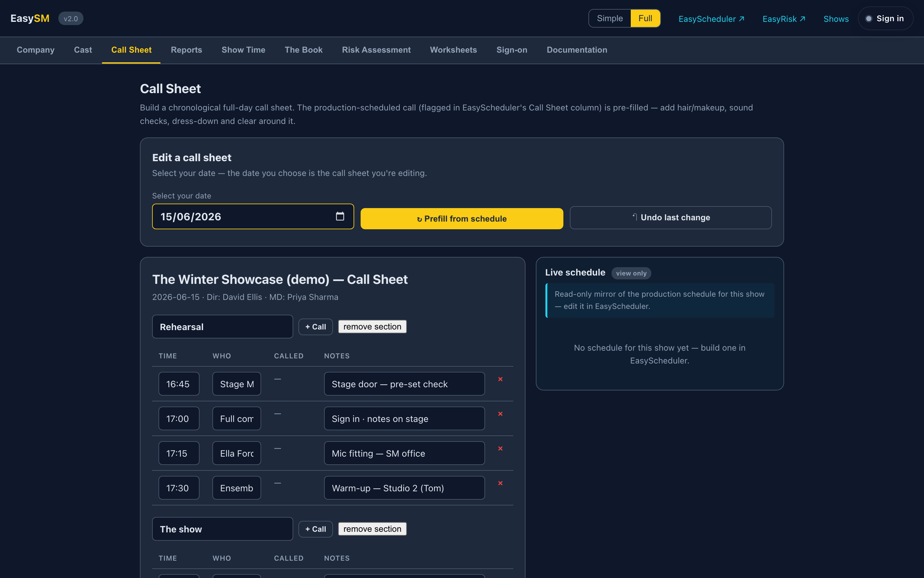This screenshot has width=924, height=578.
Task: Edit the Rehearsal section name field
Action: pos(222,327)
